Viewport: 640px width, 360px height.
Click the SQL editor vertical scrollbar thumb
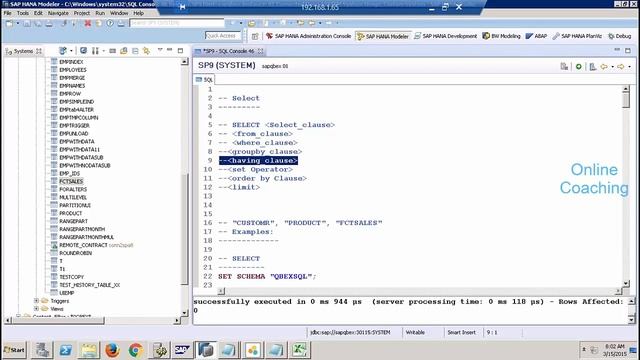pyautogui.click(x=626, y=100)
